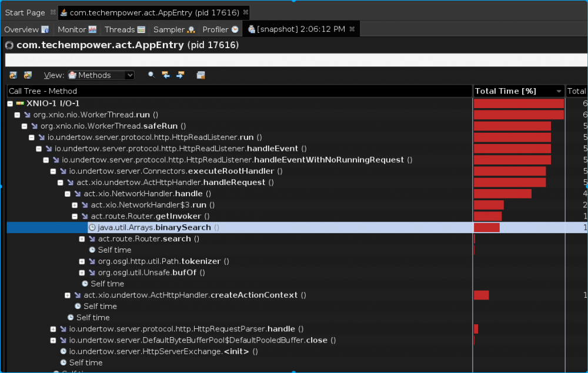
Task: Click the find previous arrow icon
Action: coord(166,75)
